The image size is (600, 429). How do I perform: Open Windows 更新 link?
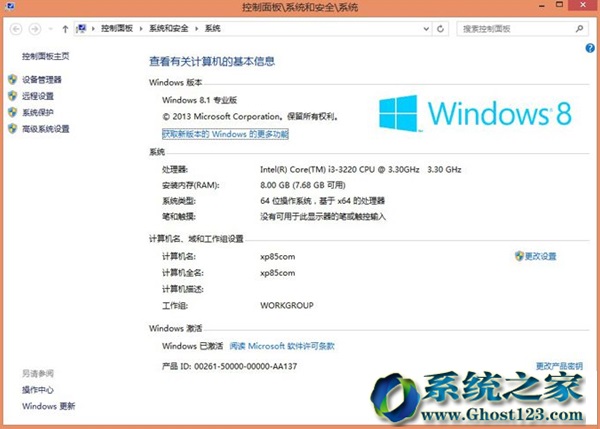49,406
